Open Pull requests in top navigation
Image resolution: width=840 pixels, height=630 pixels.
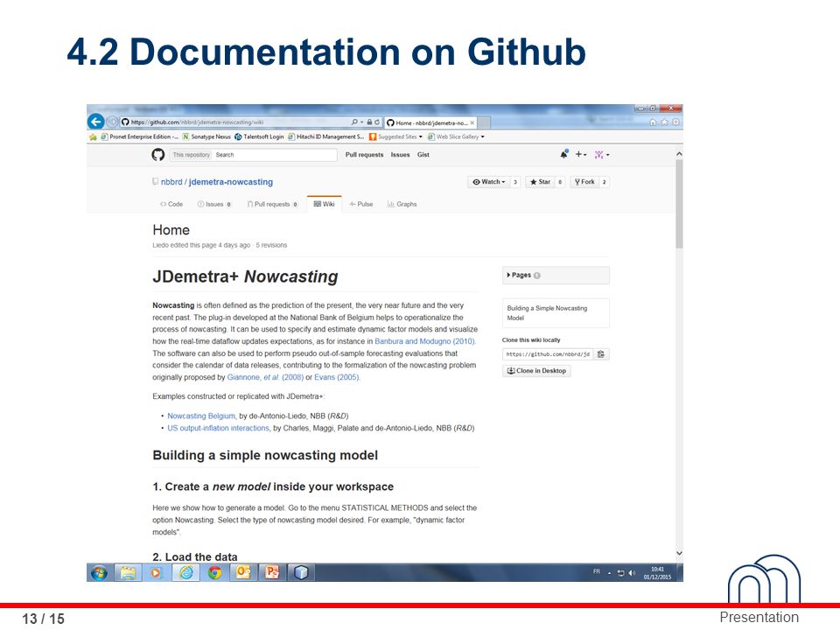(x=364, y=155)
